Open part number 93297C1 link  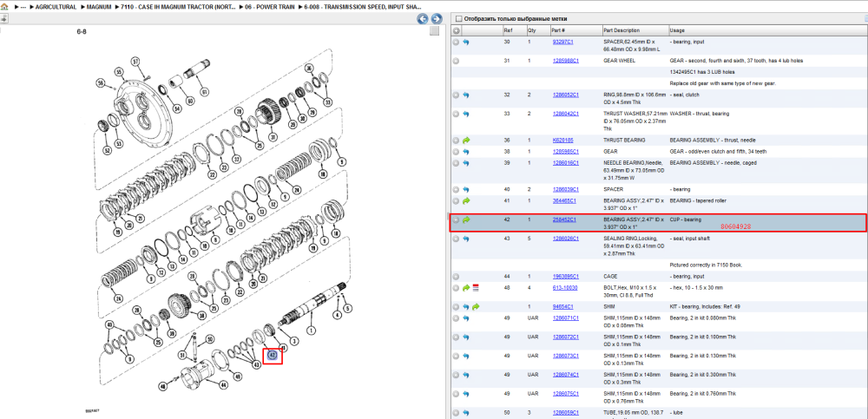pos(563,42)
